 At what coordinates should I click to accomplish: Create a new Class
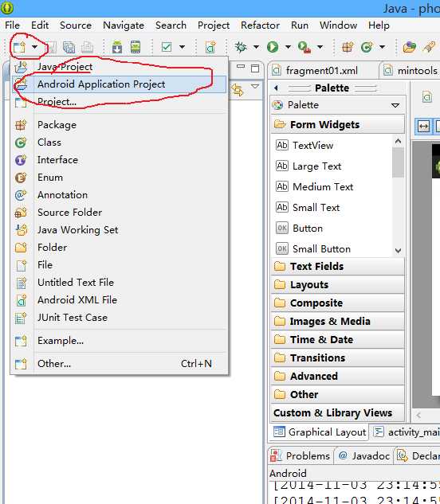(120, 142)
